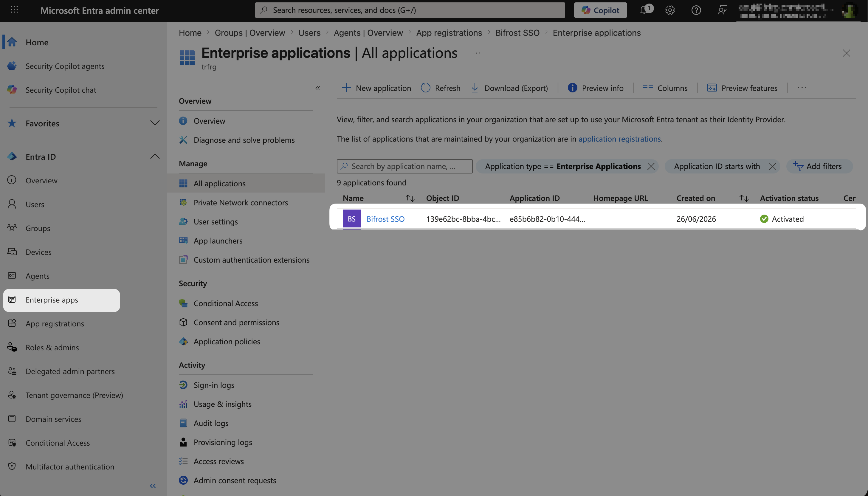868x496 pixels.
Task: Open Devices in left navigation
Action: tap(38, 252)
